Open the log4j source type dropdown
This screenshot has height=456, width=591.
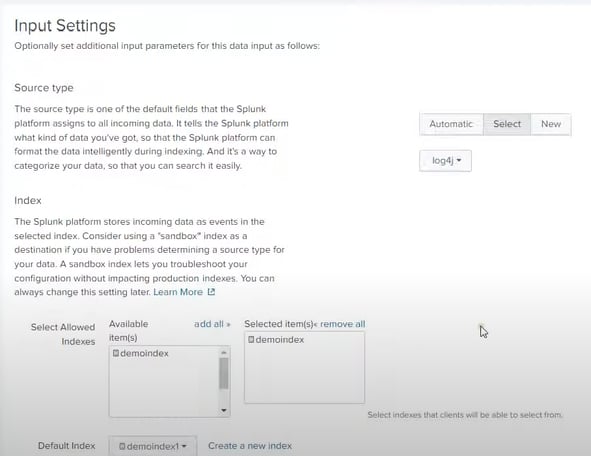click(445, 161)
